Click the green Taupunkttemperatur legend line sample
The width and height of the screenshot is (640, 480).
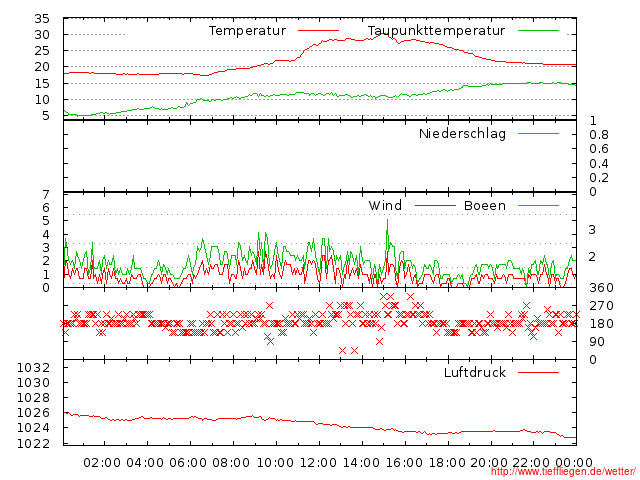pyautogui.click(x=538, y=31)
